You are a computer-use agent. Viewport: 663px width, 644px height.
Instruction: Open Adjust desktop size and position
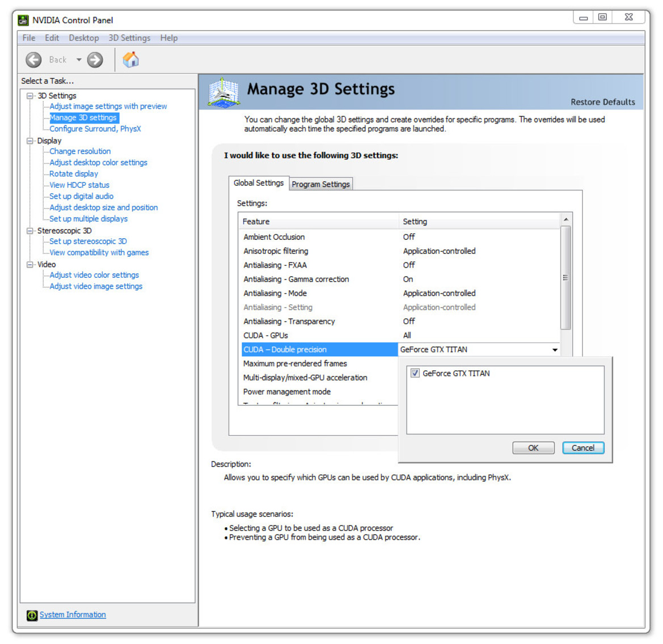(104, 207)
